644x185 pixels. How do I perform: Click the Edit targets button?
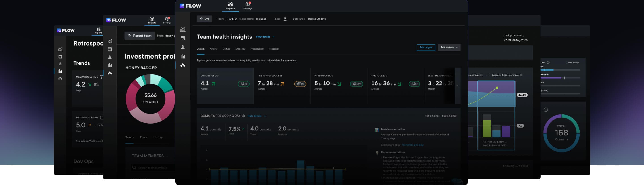tap(426, 47)
